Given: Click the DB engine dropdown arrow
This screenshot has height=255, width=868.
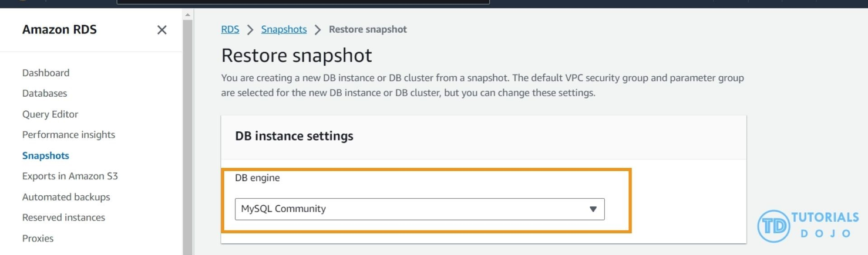Looking at the screenshot, I should 593,209.
